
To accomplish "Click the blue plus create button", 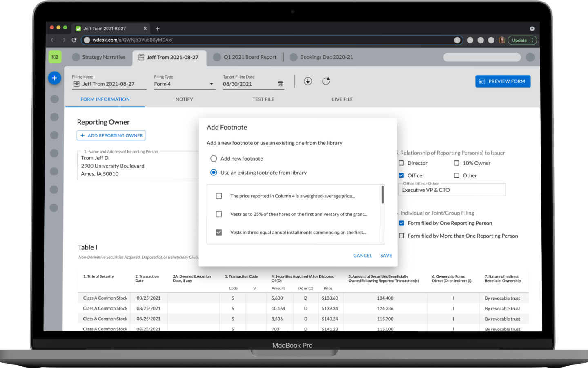I will click(x=54, y=78).
